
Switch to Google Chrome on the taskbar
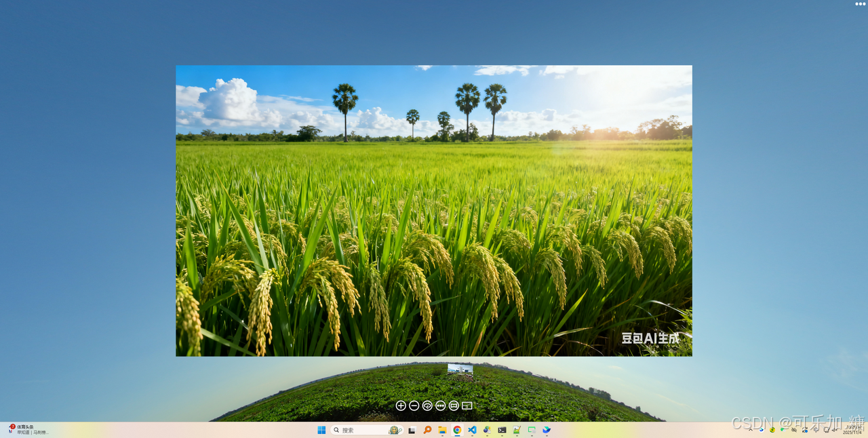pos(457,430)
